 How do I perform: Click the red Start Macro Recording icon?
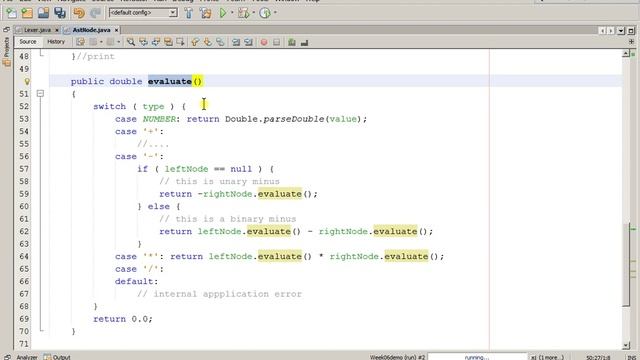[264, 42]
